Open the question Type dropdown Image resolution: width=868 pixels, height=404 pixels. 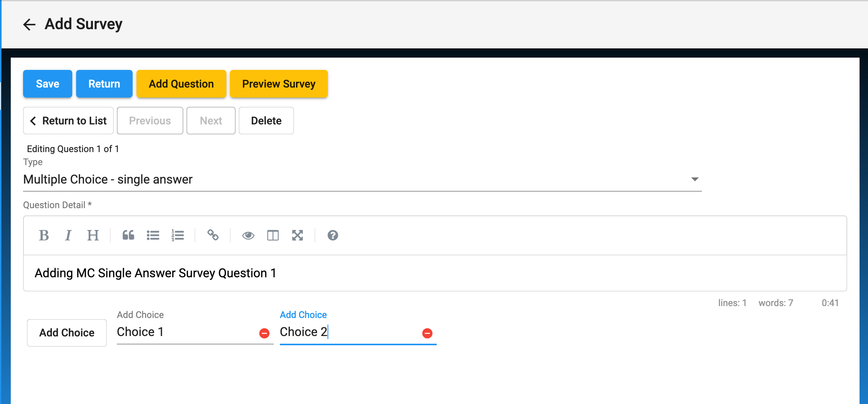point(362,179)
